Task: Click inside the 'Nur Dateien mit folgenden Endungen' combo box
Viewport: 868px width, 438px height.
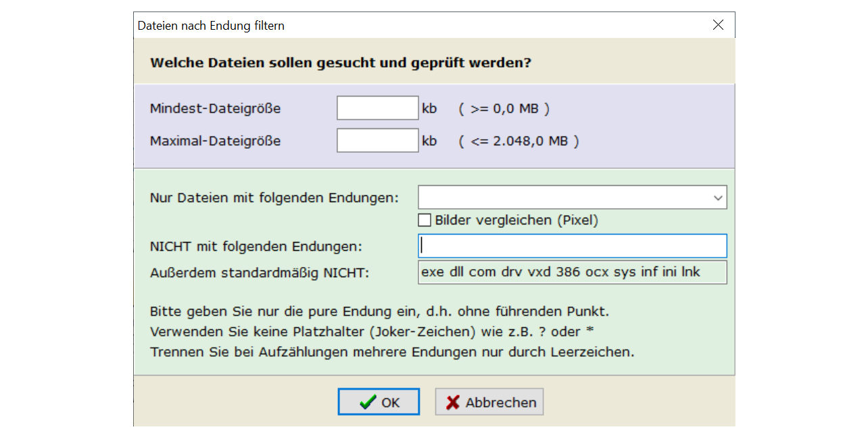Action: tap(562, 198)
